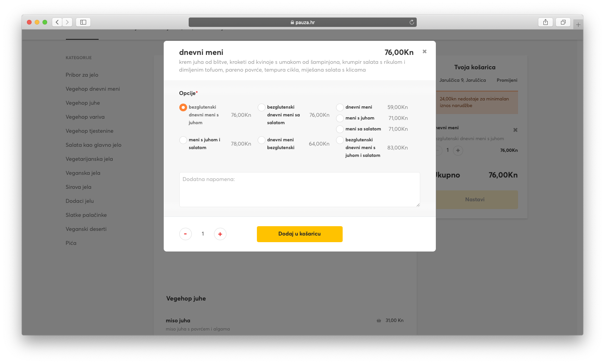This screenshot has height=364, width=605.
Task: Click the Safari forward arrow
Action: coord(67,22)
